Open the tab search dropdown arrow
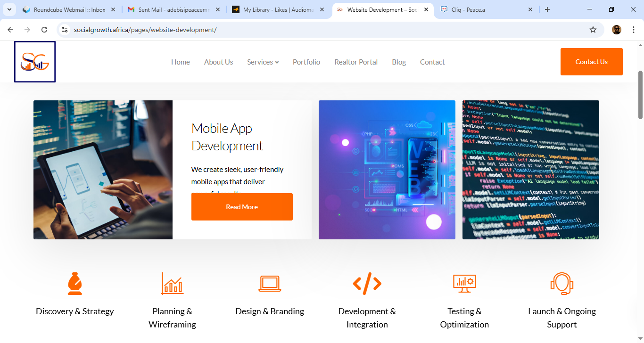The width and height of the screenshot is (644, 343). click(9, 9)
